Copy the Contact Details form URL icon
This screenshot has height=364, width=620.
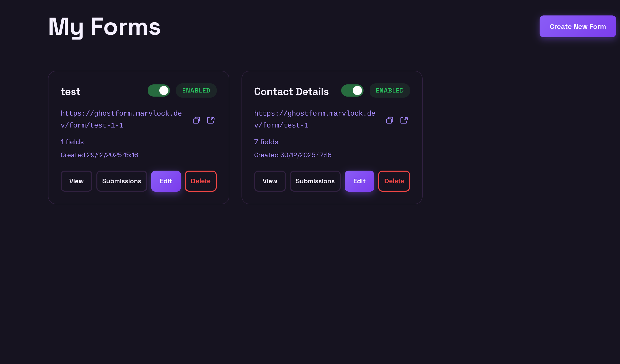tap(390, 120)
